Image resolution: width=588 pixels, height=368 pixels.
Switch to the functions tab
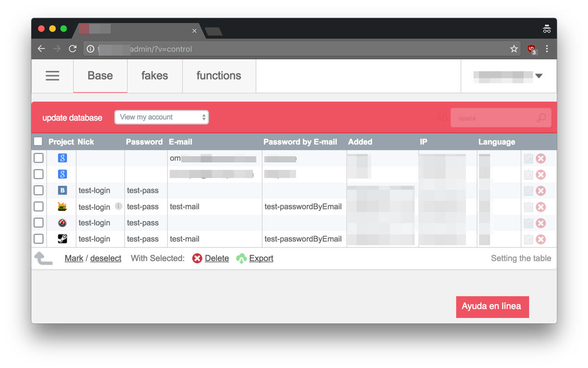tap(219, 76)
